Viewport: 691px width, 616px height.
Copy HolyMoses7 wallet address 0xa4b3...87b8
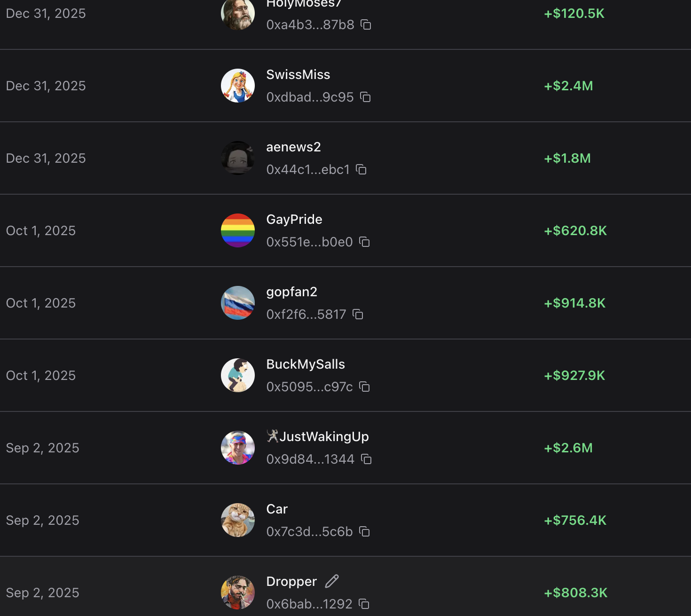pos(366,24)
